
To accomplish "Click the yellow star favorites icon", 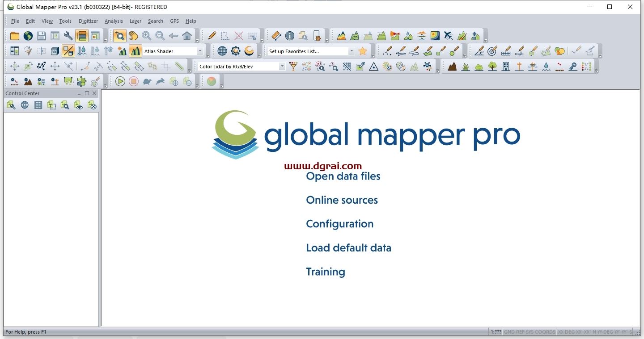I will [363, 51].
